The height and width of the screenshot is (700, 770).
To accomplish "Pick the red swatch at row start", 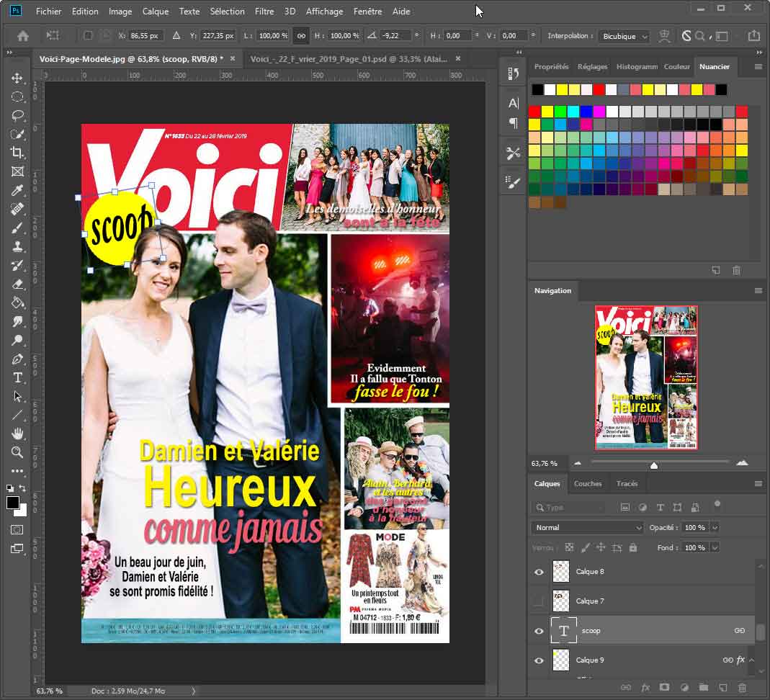I will [534, 112].
